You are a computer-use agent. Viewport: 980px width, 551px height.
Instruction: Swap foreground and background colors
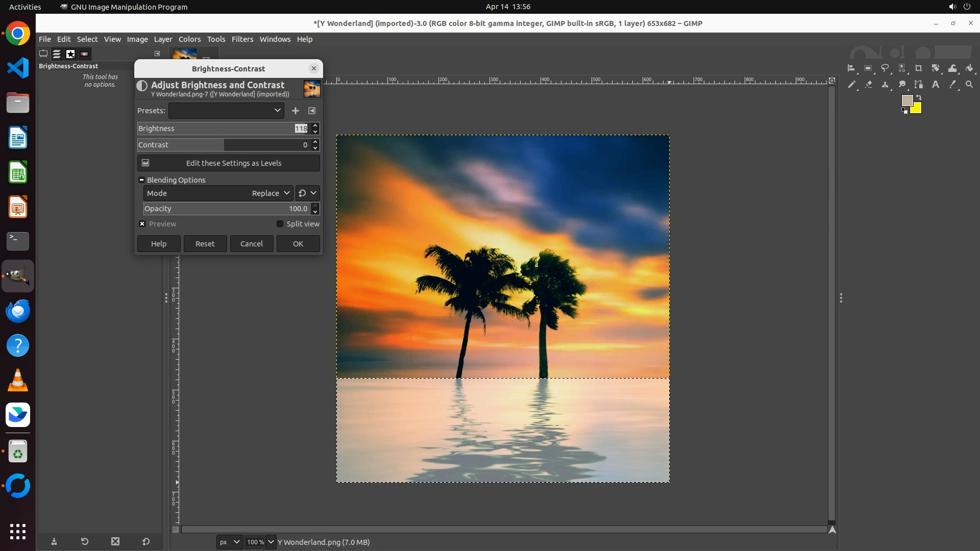(919, 97)
